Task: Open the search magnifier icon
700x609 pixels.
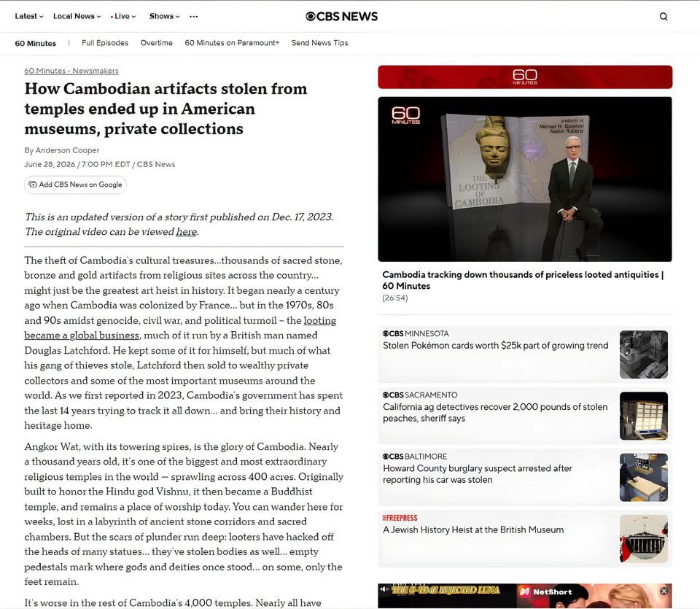Action: [x=664, y=17]
